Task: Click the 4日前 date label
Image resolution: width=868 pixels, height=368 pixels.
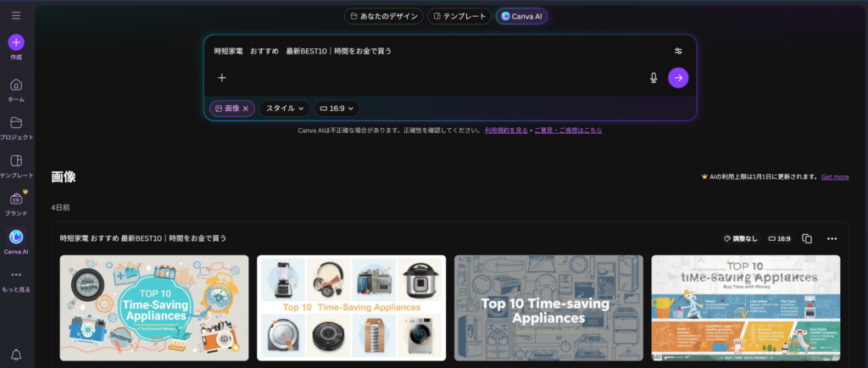Action: [60, 208]
